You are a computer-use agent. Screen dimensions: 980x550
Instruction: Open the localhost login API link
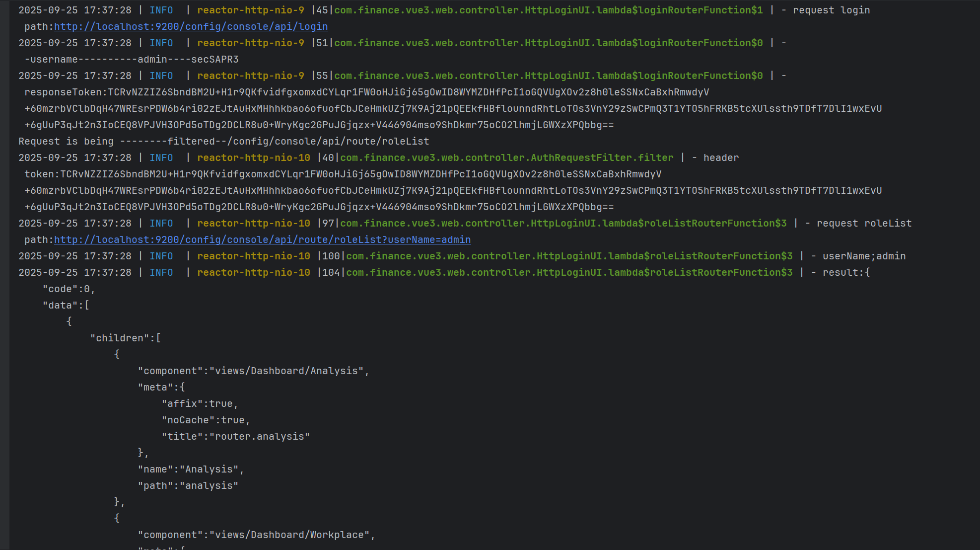[191, 27]
